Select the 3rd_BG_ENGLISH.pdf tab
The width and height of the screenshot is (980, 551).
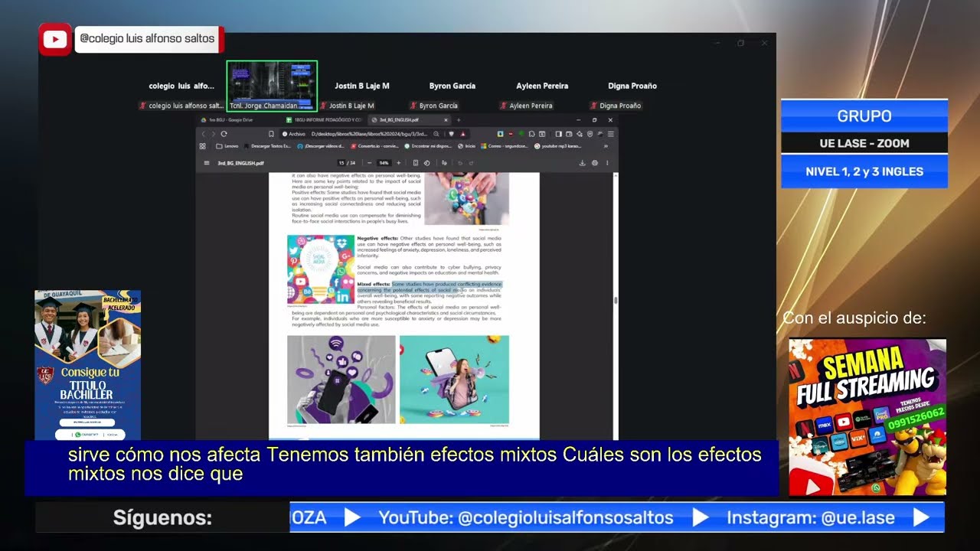(406, 120)
